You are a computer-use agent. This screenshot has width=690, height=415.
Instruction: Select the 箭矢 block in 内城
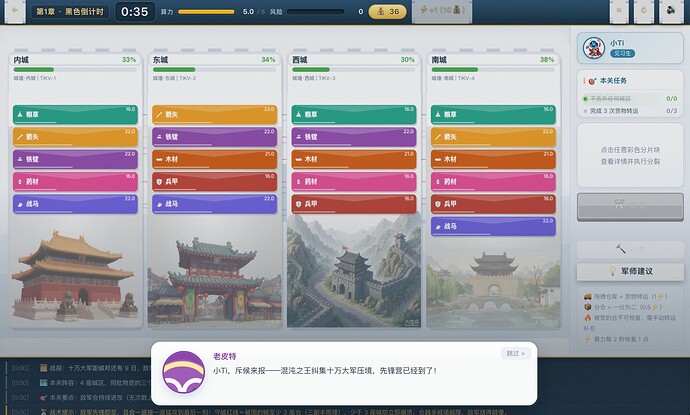pyautogui.click(x=75, y=137)
